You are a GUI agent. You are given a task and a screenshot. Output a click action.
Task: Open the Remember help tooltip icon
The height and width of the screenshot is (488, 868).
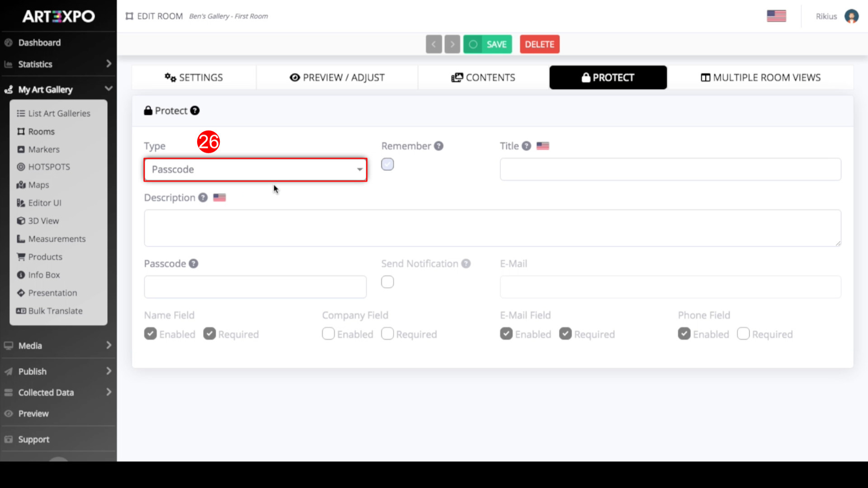tap(439, 146)
